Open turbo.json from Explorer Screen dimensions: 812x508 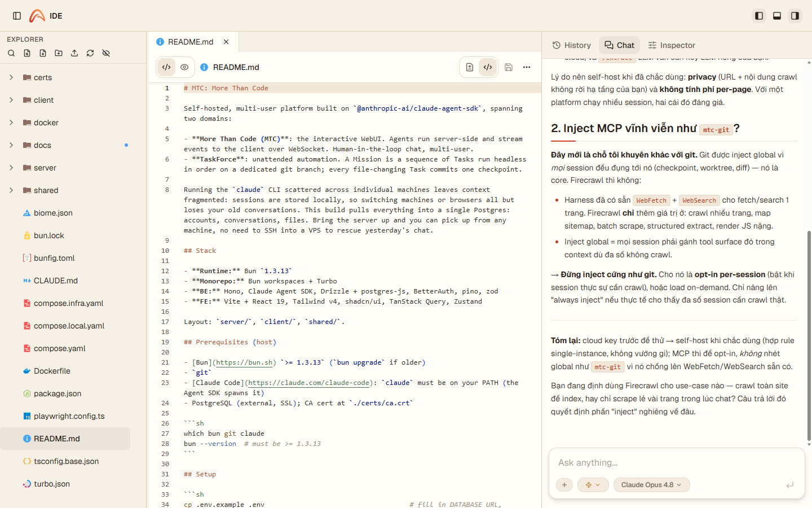(x=65, y=484)
